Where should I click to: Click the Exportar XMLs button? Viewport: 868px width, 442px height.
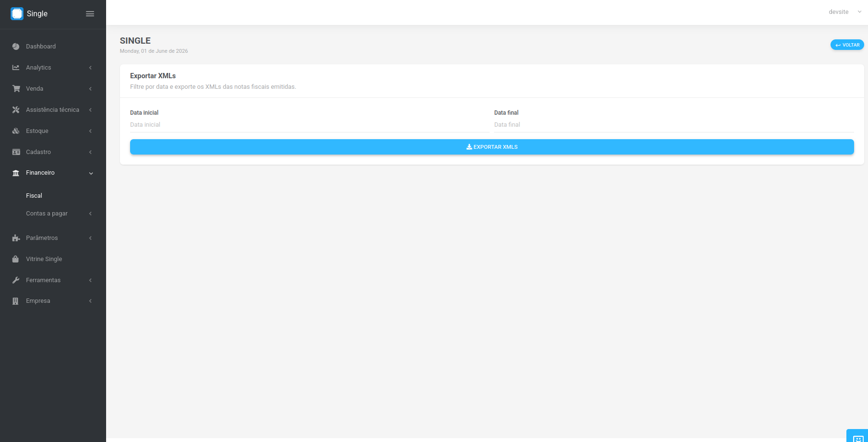click(x=492, y=147)
